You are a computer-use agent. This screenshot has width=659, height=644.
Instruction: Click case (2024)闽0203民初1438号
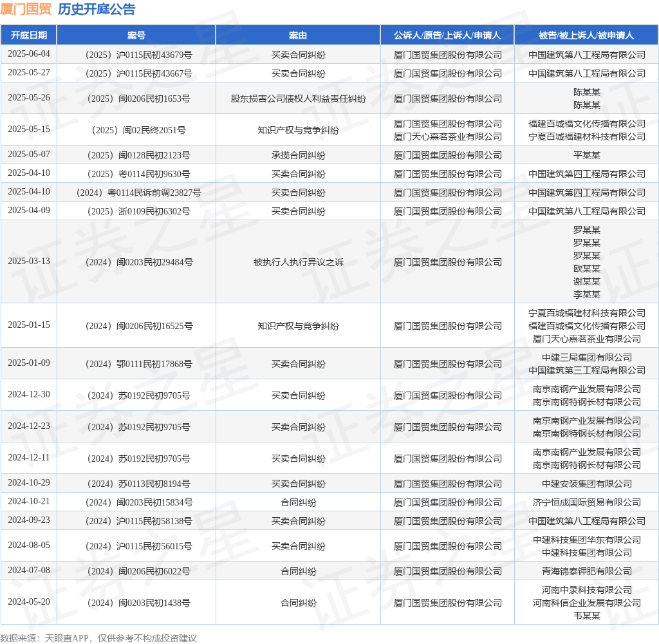tap(139, 603)
